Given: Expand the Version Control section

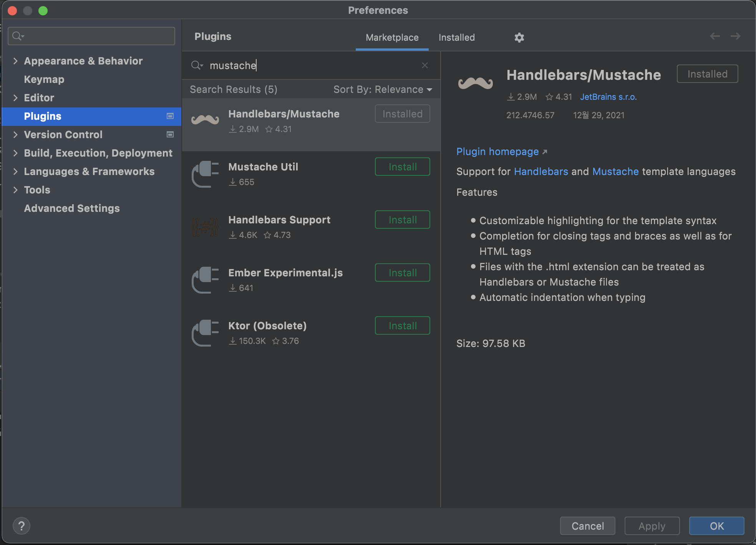Looking at the screenshot, I should click(x=15, y=134).
